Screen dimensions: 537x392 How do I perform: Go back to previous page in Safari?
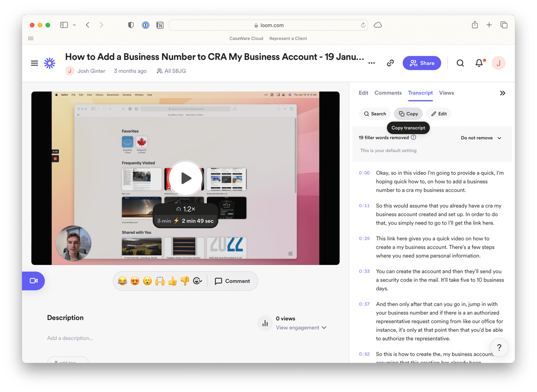pyautogui.click(x=88, y=25)
